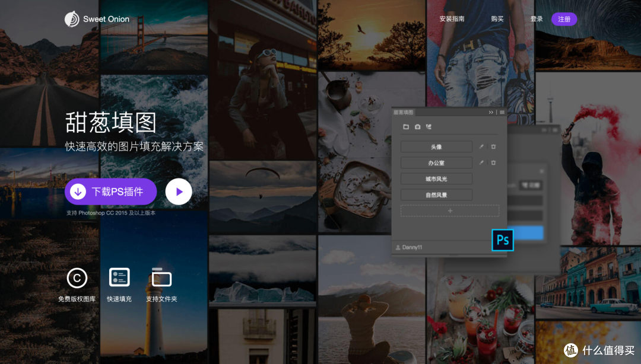Click the pencil edit icon beside 头像
Screen dimensions: 641x364
(x=481, y=146)
